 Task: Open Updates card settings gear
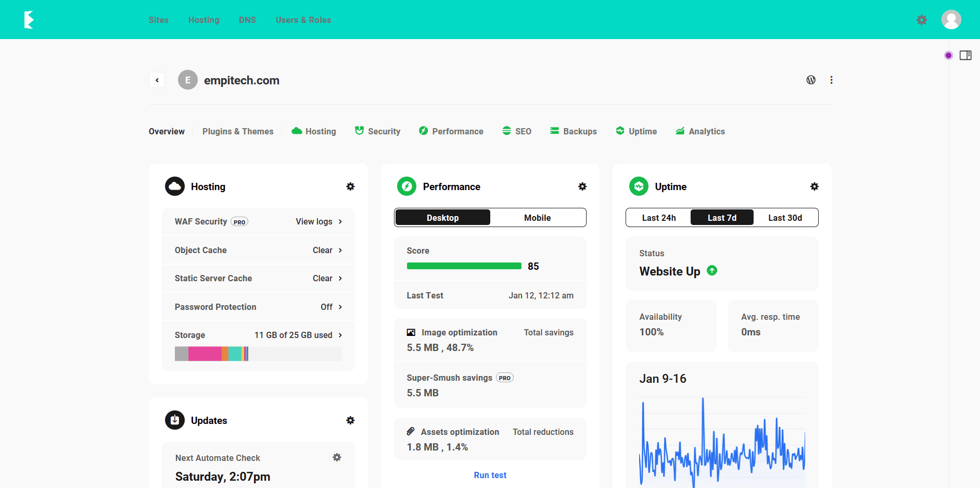pos(350,420)
